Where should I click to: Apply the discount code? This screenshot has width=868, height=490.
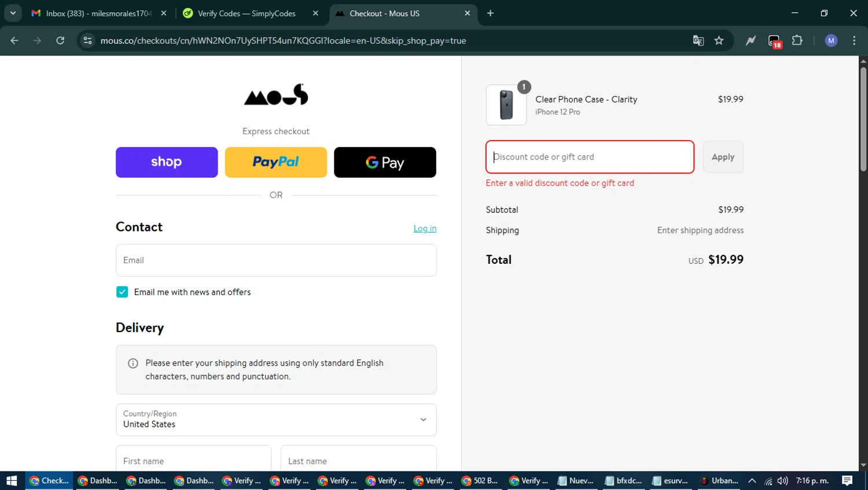click(x=723, y=157)
